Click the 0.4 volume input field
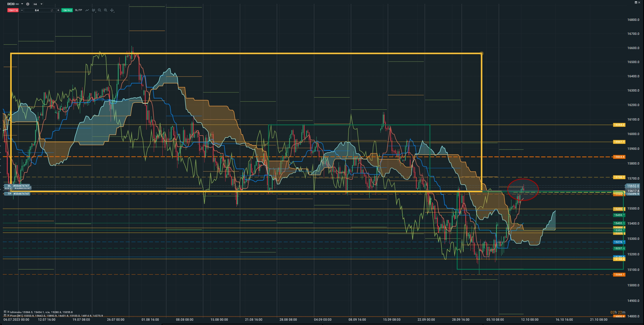This screenshot has height=325, width=644. click(x=37, y=10)
